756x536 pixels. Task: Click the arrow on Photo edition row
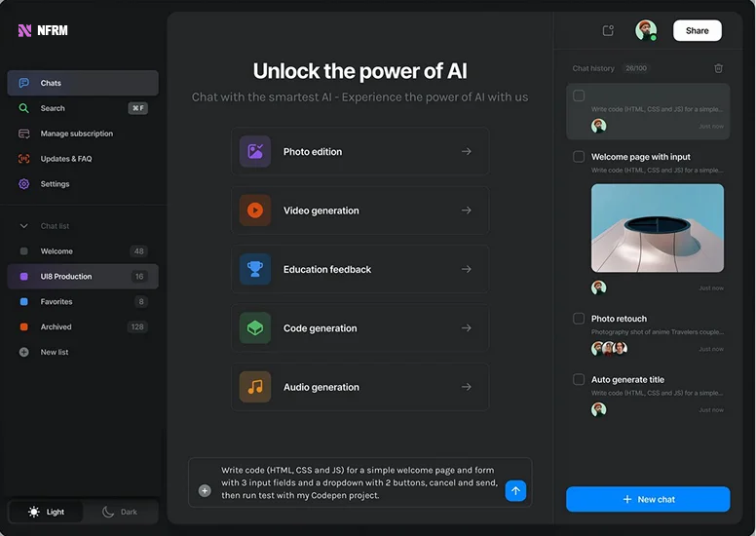coord(467,151)
